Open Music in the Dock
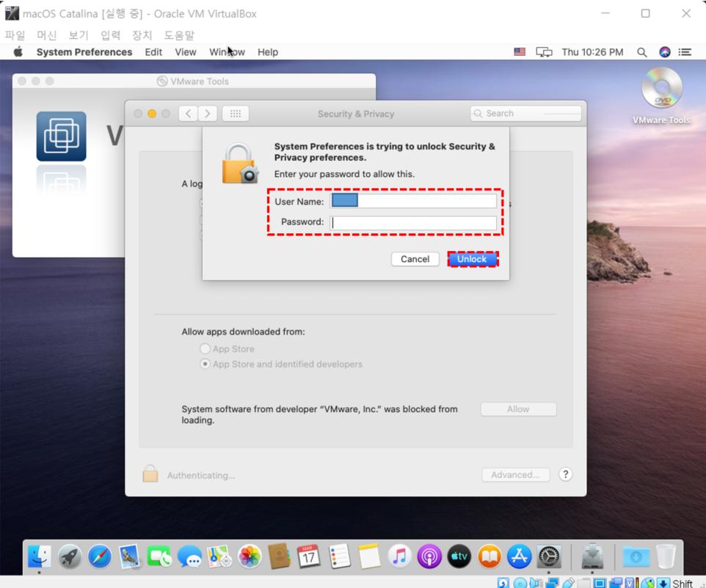Image resolution: width=706 pixels, height=588 pixels. 399,556
